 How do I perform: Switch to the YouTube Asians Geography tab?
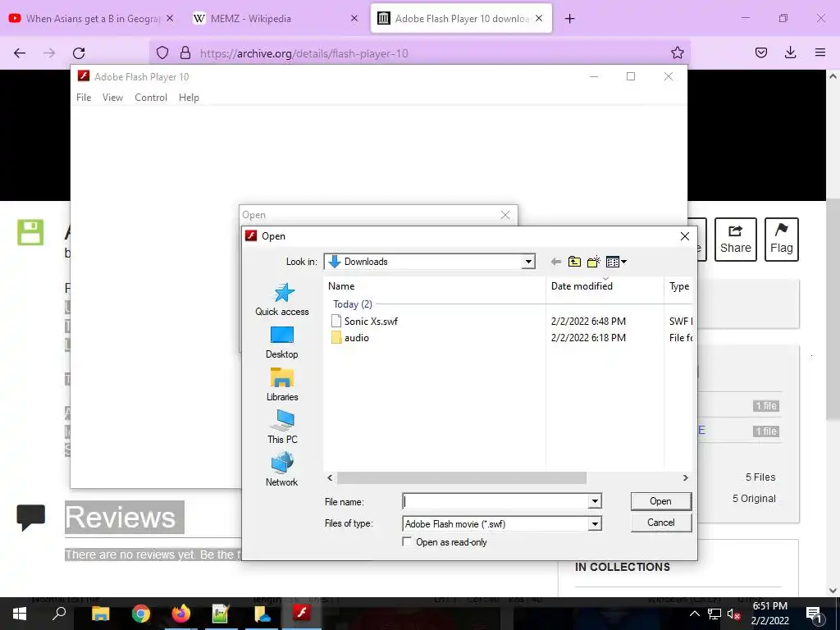pos(92,18)
